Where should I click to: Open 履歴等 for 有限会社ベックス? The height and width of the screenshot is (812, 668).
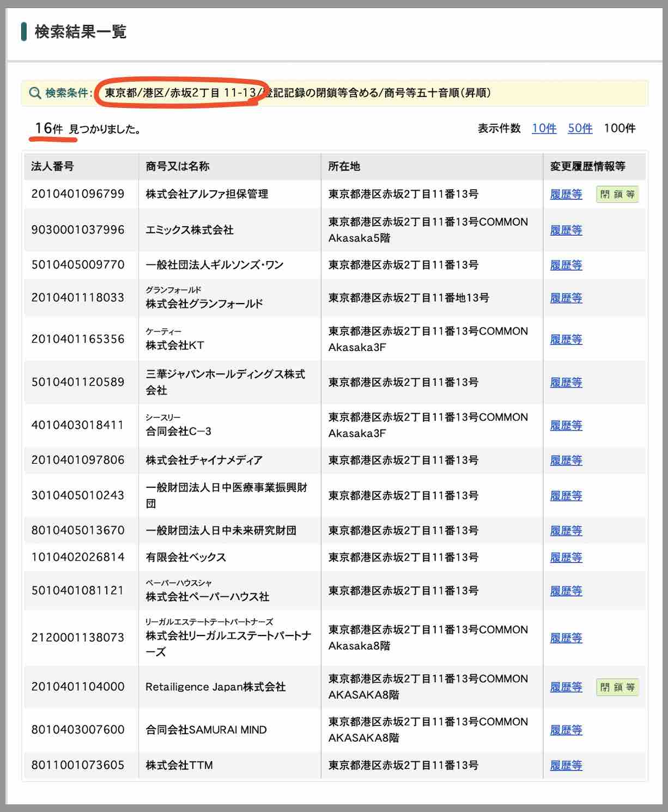566,557
